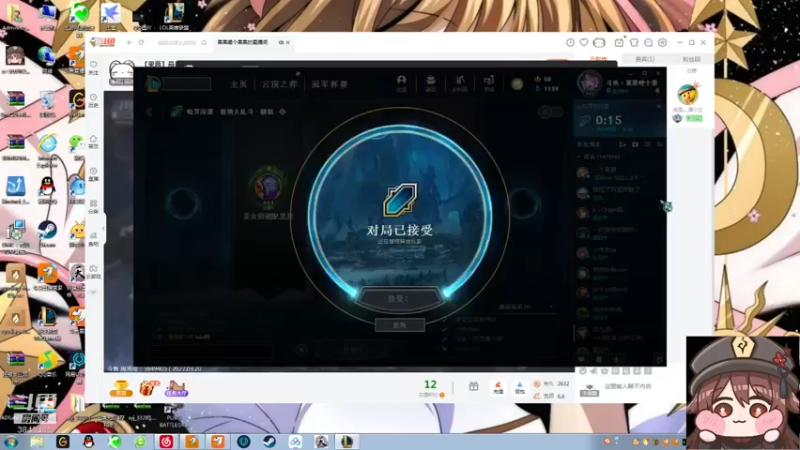Click the decline button below accept

(x=399, y=325)
